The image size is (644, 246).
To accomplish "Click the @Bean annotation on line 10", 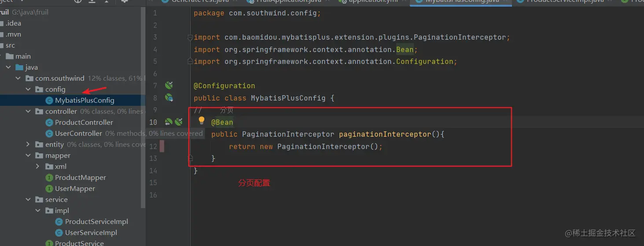I will point(222,122).
